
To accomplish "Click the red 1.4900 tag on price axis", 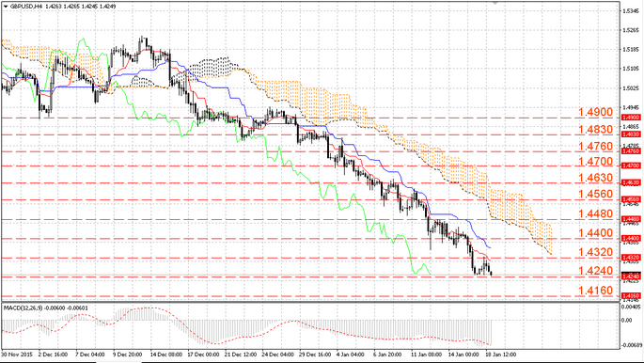I will point(631,118).
